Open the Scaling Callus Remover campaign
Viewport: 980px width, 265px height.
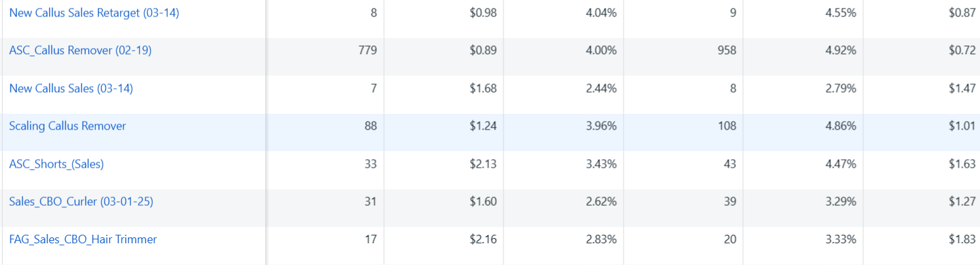[x=68, y=126]
